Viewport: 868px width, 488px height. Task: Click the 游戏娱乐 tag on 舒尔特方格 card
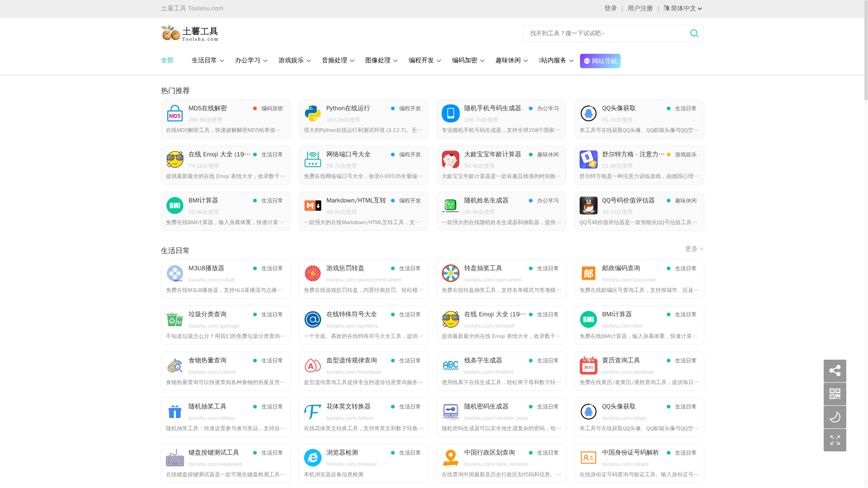[685, 155]
